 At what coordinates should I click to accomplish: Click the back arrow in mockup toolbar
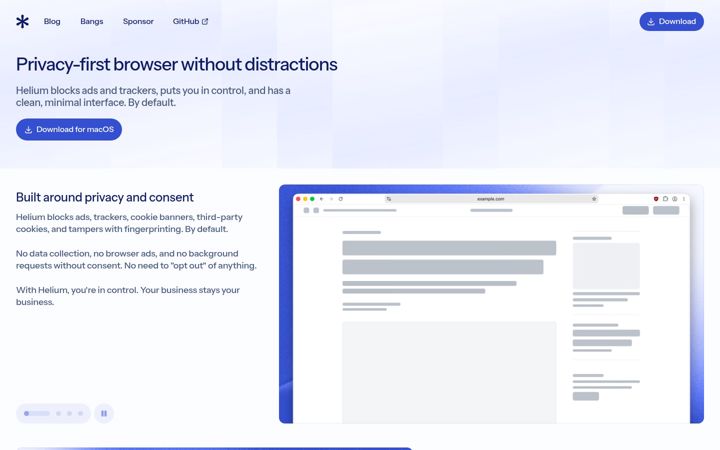click(321, 199)
